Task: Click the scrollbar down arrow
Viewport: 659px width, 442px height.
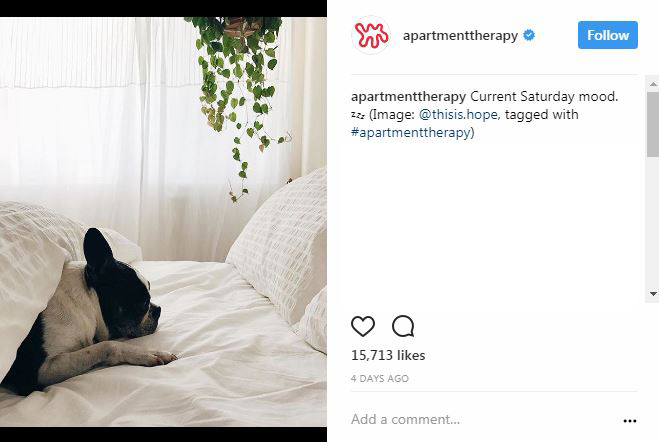Action: pos(653,294)
